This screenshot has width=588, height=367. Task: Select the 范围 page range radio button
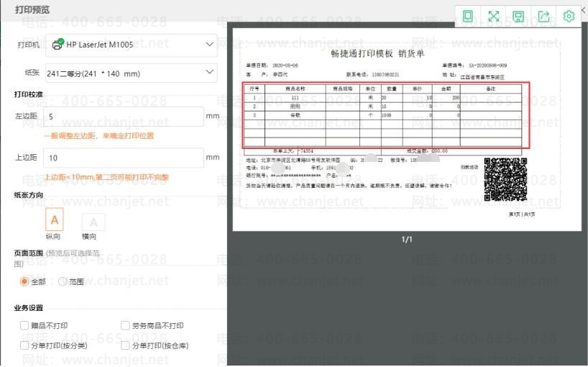[63, 281]
